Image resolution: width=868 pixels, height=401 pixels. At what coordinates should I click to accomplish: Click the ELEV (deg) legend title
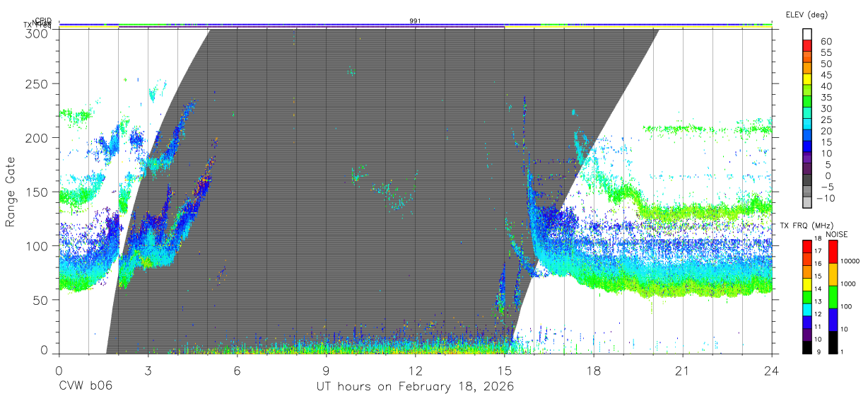(807, 15)
